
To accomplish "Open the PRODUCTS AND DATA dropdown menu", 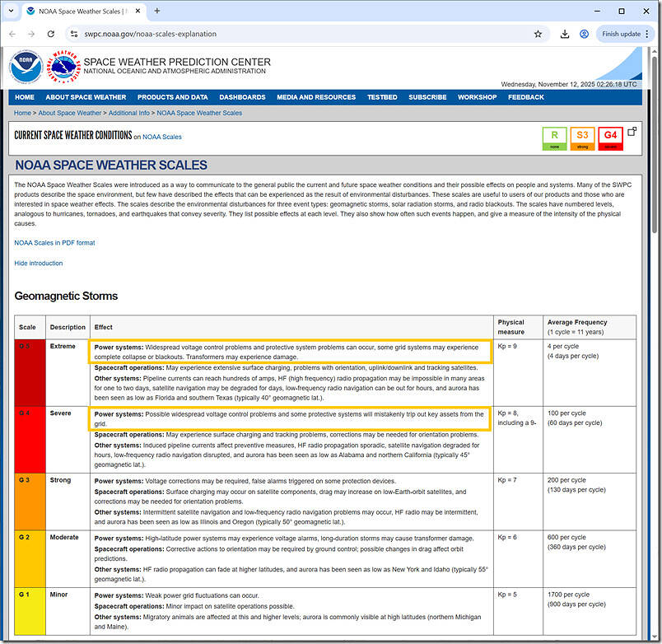I will pos(172,96).
